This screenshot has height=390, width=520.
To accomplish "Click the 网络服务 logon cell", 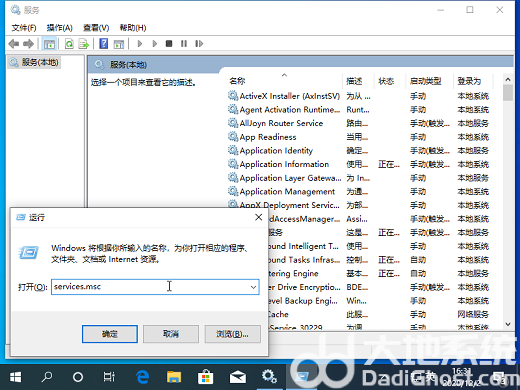I will [x=473, y=314].
